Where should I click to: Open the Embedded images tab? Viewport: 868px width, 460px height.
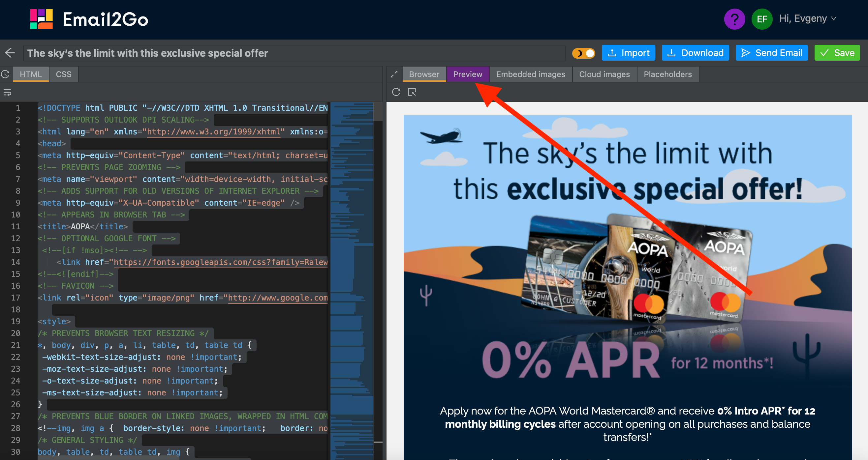pyautogui.click(x=530, y=74)
